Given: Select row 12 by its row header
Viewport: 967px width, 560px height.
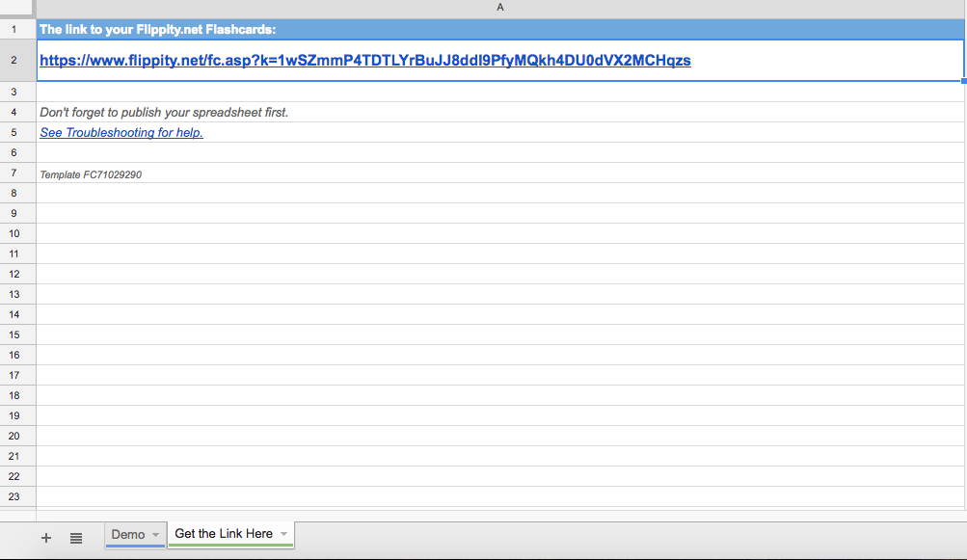Looking at the screenshot, I should pos(14,275).
